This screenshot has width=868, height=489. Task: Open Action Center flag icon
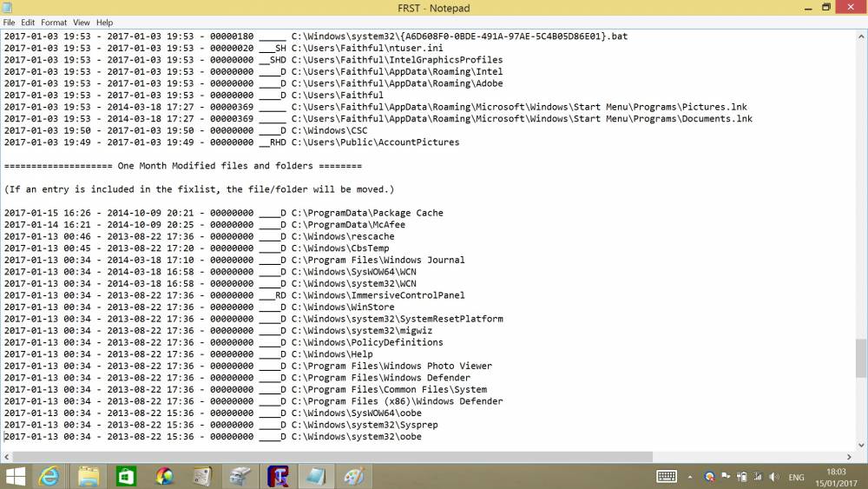point(726,476)
